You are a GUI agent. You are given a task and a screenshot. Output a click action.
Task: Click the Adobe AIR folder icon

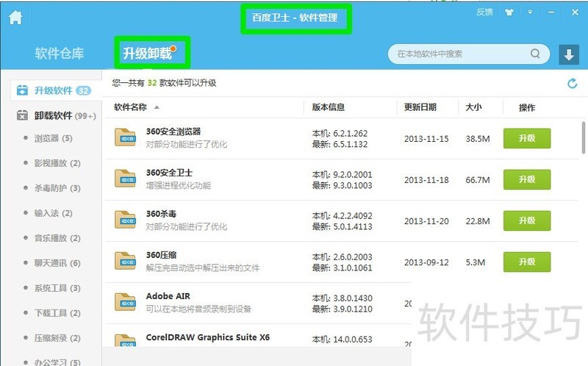point(126,301)
